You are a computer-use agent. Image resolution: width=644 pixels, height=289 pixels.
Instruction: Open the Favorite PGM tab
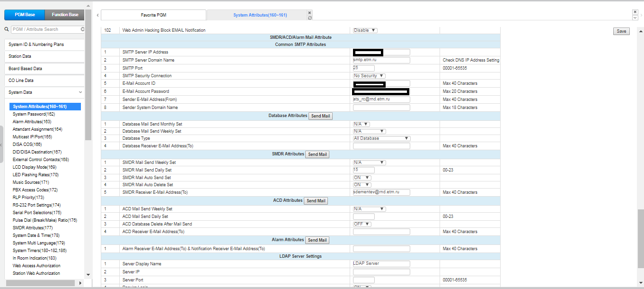coord(153,15)
